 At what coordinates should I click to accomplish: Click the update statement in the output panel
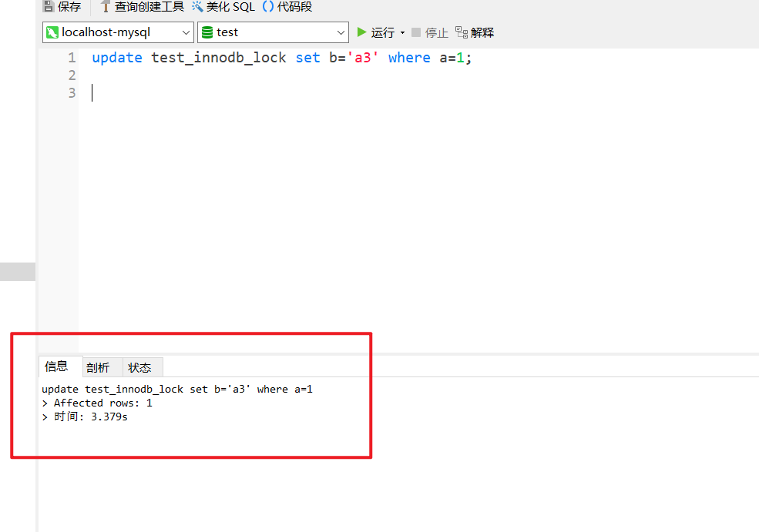[x=177, y=389]
